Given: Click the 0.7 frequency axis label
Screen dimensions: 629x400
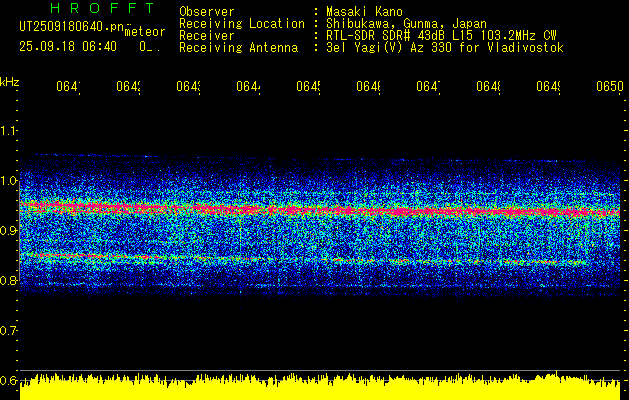Looking at the screenshot, I should click(9, 330).
